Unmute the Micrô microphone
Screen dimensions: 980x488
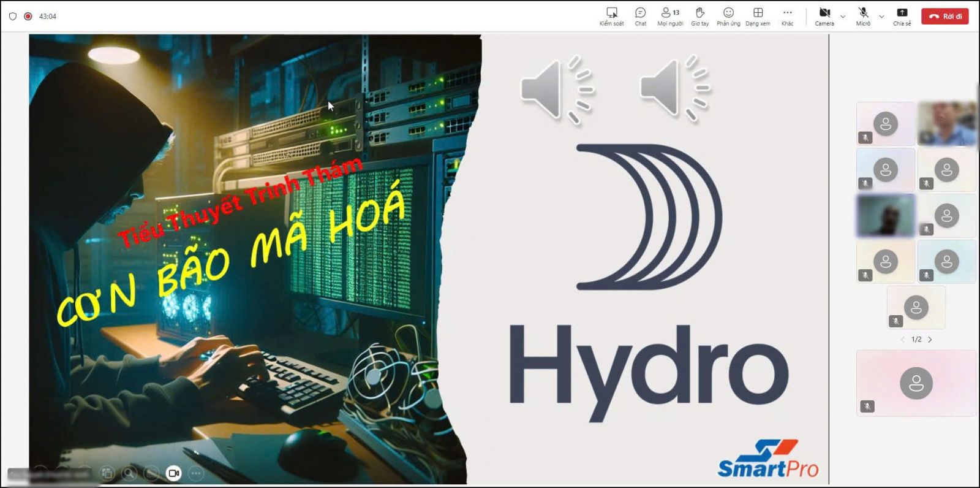pyautogui.click(x=863, y=17)
